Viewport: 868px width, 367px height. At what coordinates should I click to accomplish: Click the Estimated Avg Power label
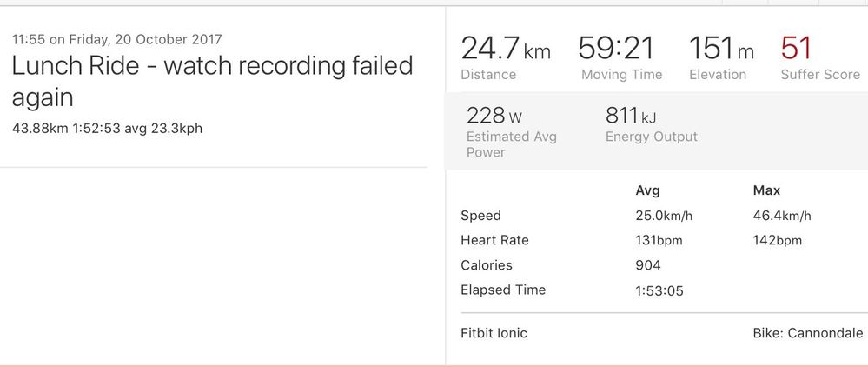tap(511, 144)
